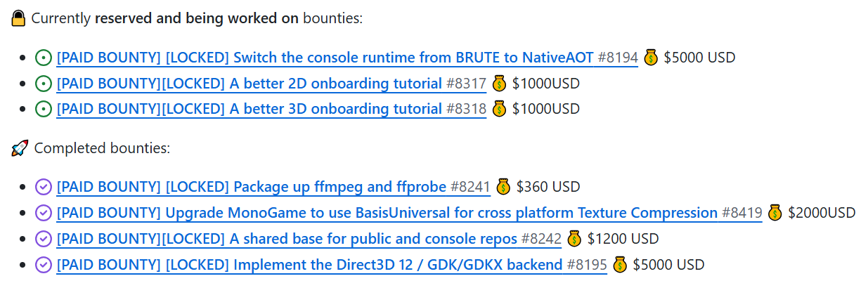Open the better 3D onboarding tutorial issue
The height and width of the screenshot is (288, 868).
(x=250, y=109)
